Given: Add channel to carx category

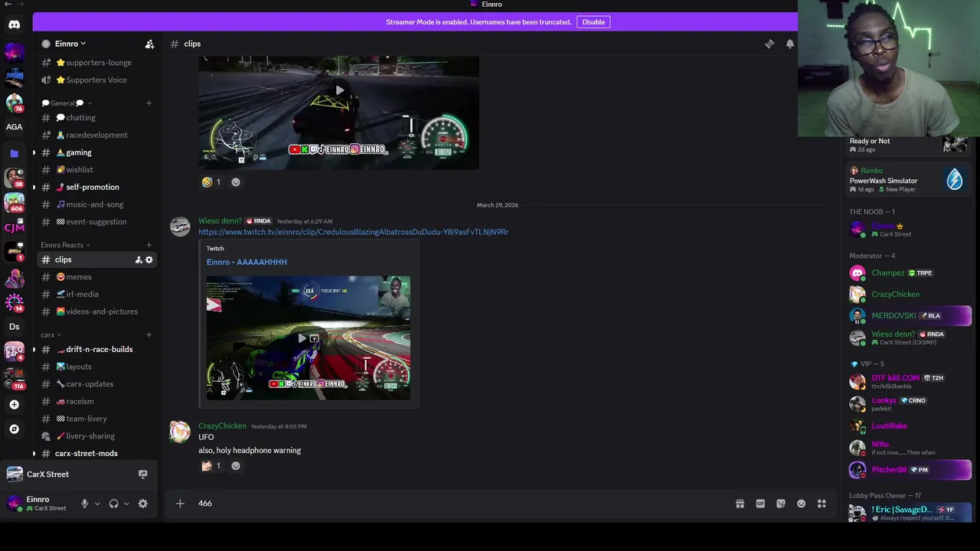Looking at the screenshot, I should [x=149, y=335].
